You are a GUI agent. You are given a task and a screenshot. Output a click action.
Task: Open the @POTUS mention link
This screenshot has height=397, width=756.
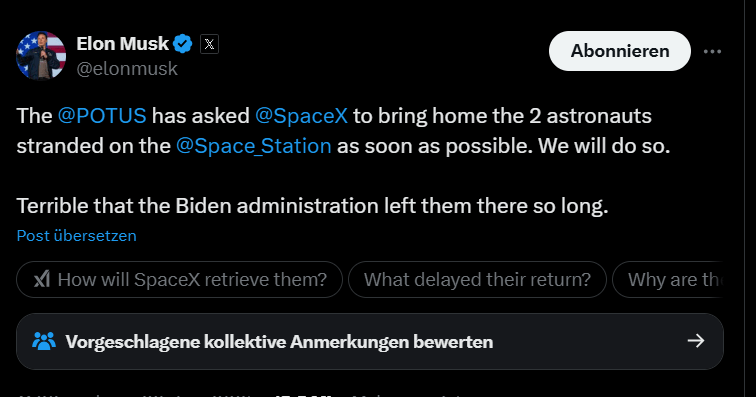[102, 116]
